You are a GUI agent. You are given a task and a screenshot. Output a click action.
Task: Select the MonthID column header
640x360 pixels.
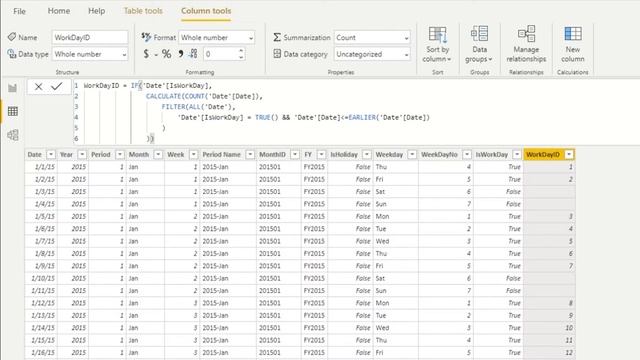click(278, 154)
